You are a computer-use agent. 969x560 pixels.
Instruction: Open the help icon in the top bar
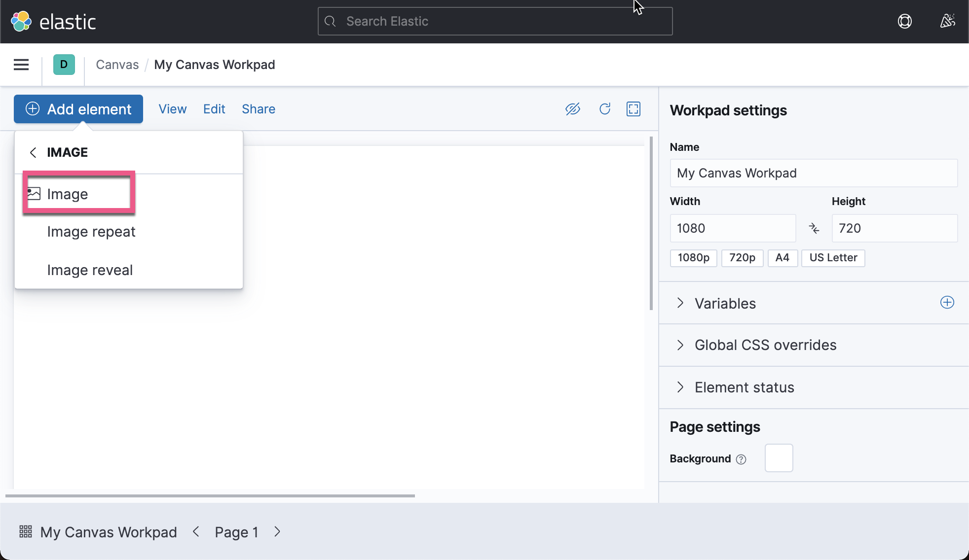point(904,21)
